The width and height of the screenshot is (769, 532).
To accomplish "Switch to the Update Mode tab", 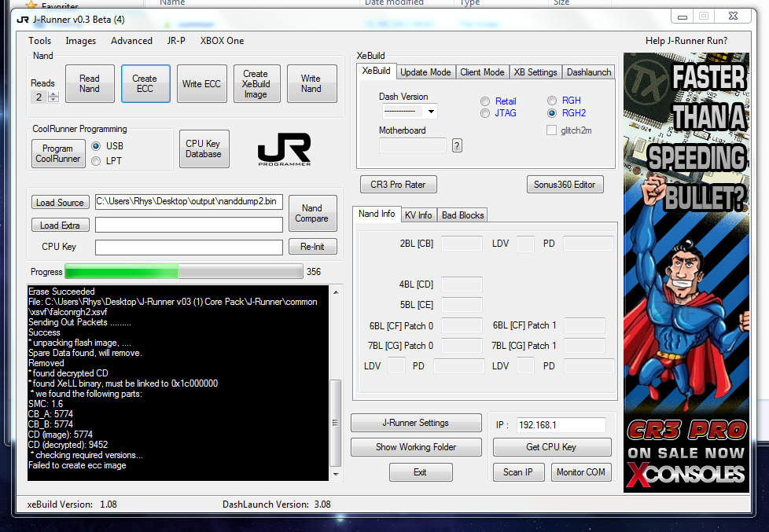I will pyautogui.click(x=425, y=72).
